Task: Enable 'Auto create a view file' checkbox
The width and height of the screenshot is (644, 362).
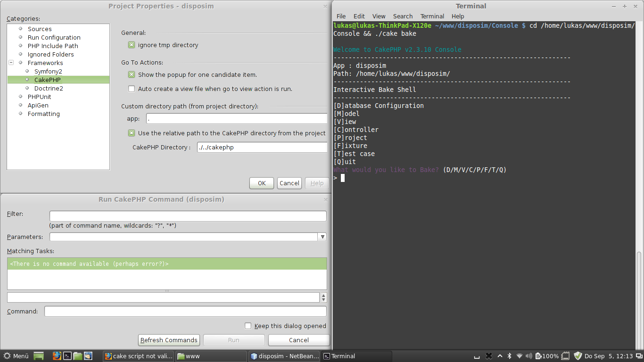Action: [132, 89]
